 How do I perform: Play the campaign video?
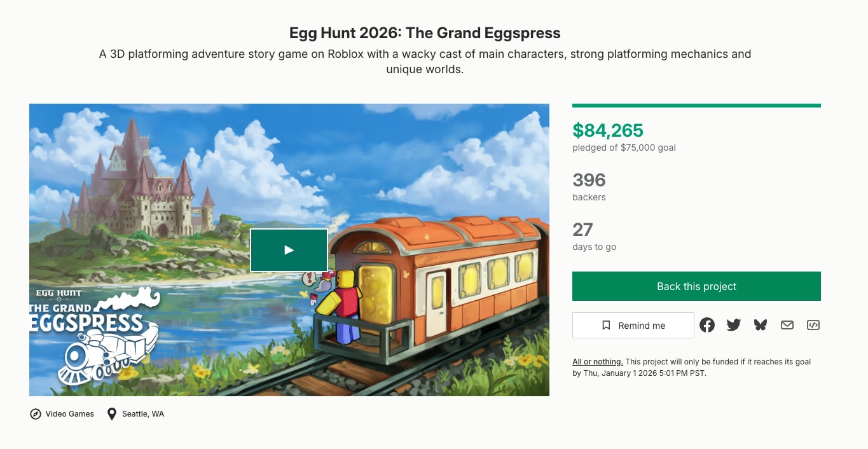tap(289, 250)
